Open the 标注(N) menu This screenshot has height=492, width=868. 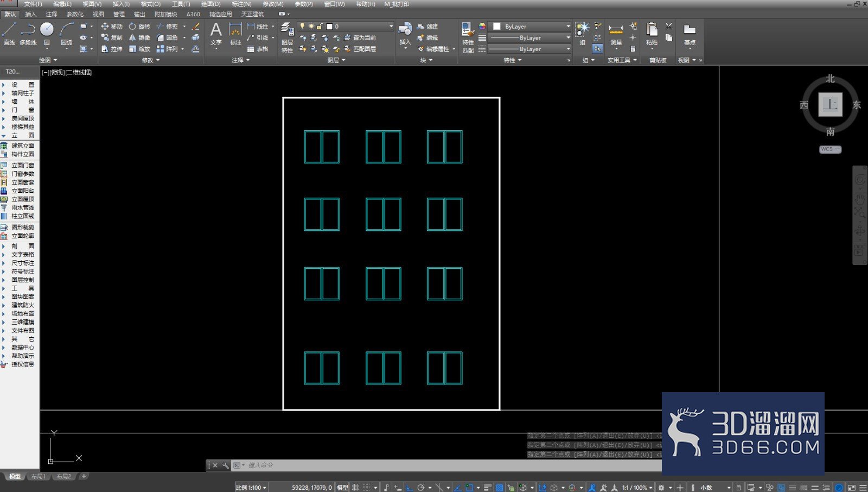pos(241,4)
